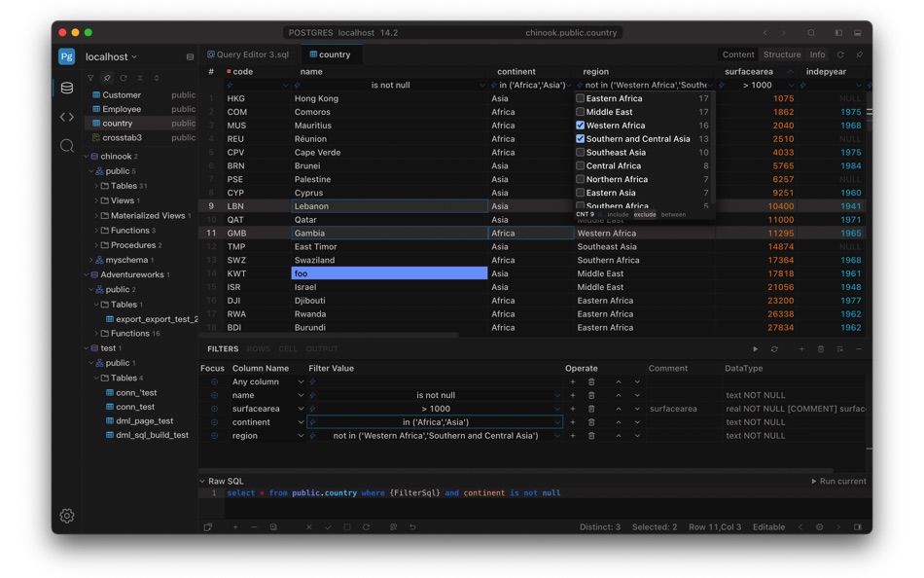Screen dimensions: 924x578
Task: Move the continent filter row up
Action: [x=619, y=422]
